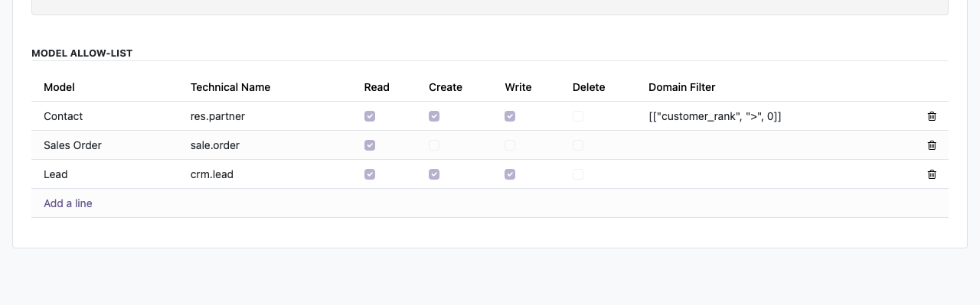Image resolution: width=980 pixels, height=305 pixels.
Task: Delete the Contact row with trash icon
Action: [932, 116]
